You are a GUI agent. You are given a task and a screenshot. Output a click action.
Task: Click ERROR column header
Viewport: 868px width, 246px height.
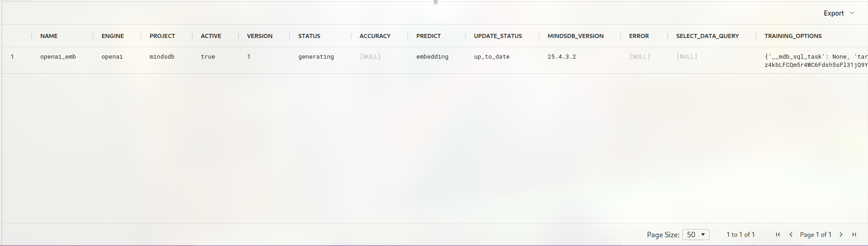pyautogui.click(x=639, y=36)
